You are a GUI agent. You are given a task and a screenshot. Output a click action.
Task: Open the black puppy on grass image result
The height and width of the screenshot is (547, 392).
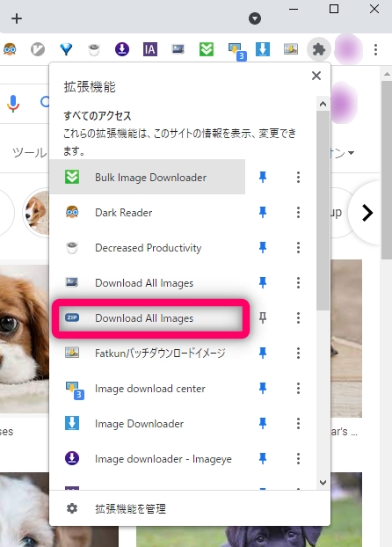[249, 536]
